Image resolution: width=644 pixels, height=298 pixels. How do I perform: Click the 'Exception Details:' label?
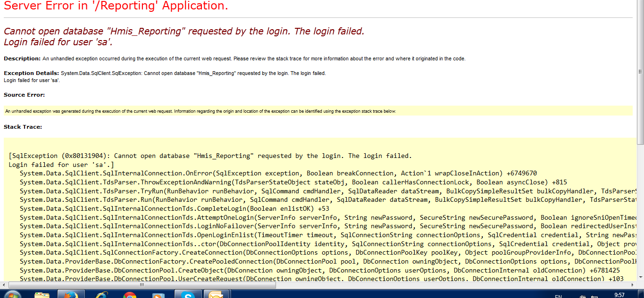[32, 73]
